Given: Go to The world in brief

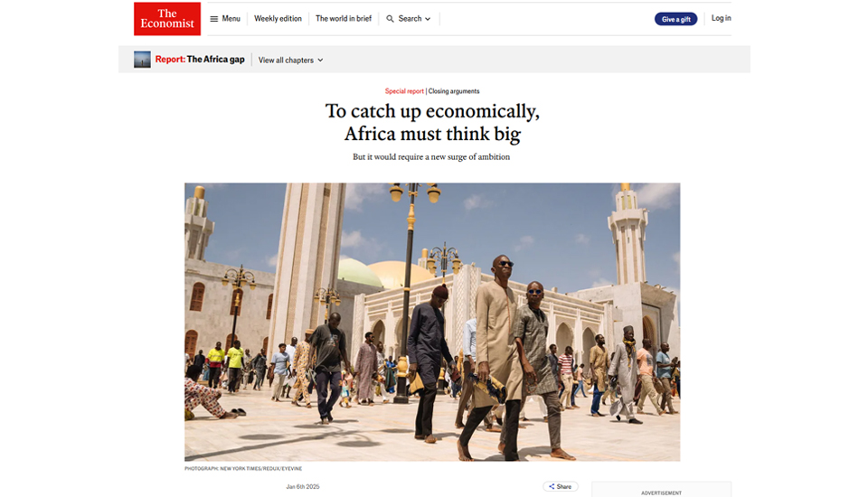Looking at the screenshot, I should (x=344, y=18).
